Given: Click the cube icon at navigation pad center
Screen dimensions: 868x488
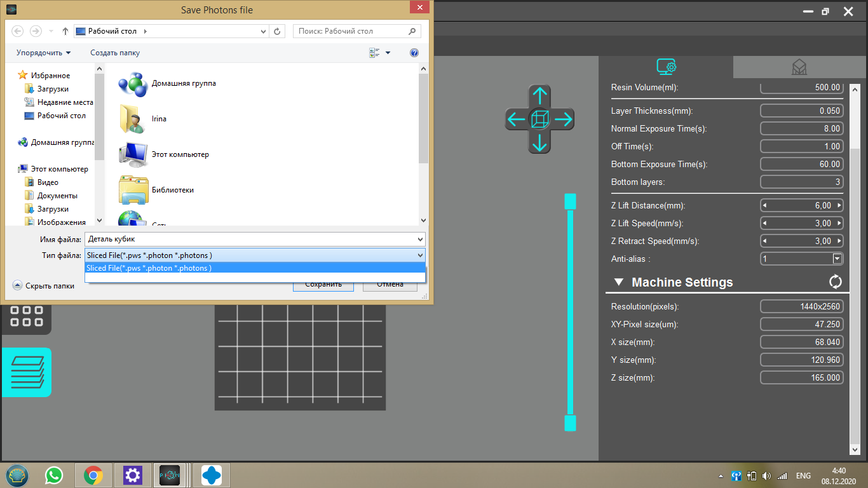Looking at the screenshot, I should (539, 119).
